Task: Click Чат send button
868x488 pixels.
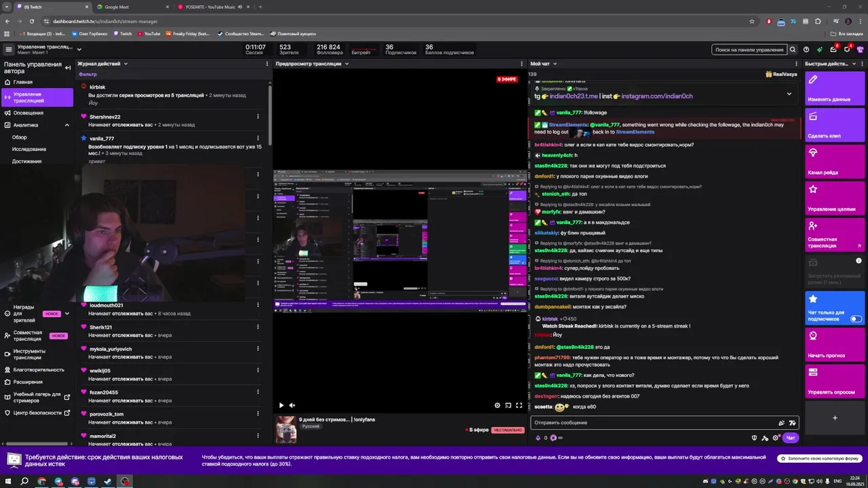Action: [x=790, y=438]
